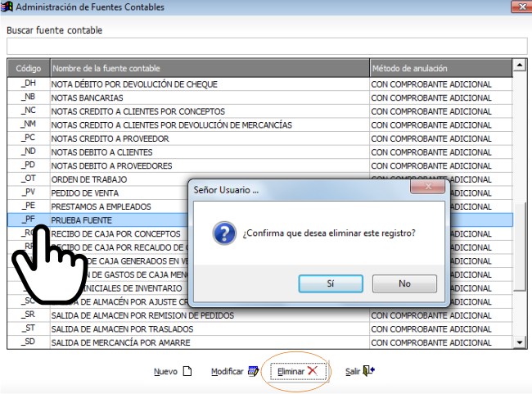Click the Método de anulación column header

pyautogui.click(x=440, y=68)
